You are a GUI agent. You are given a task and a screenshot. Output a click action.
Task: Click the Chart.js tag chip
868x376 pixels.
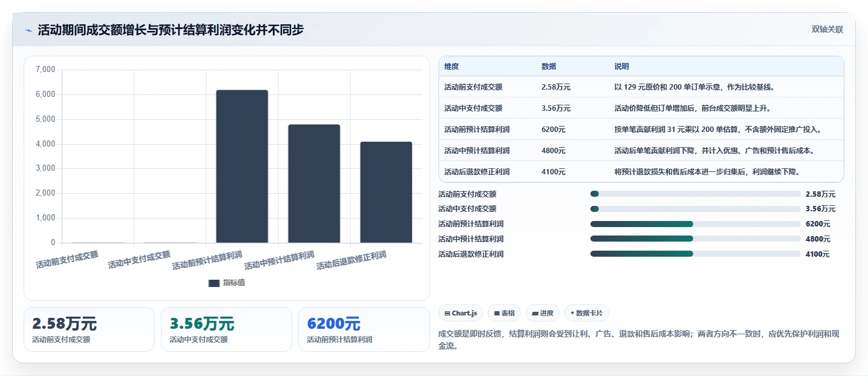(x=460, y=313)
